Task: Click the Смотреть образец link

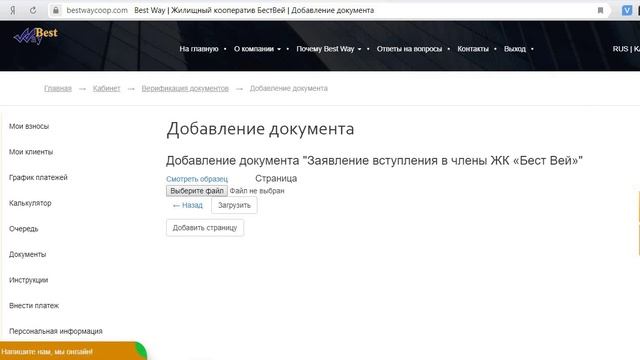Action: [x=197, y=179]
